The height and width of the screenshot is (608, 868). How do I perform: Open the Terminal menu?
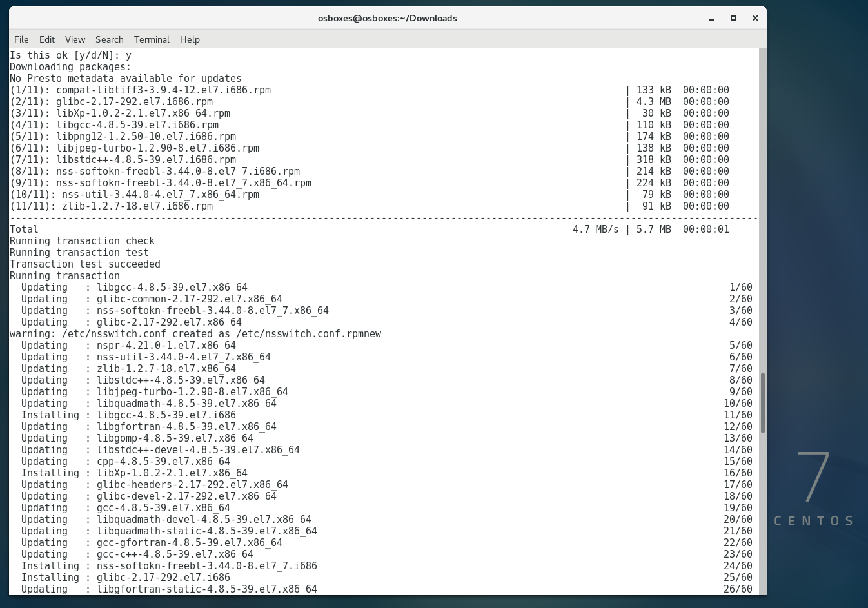point(152,39)
